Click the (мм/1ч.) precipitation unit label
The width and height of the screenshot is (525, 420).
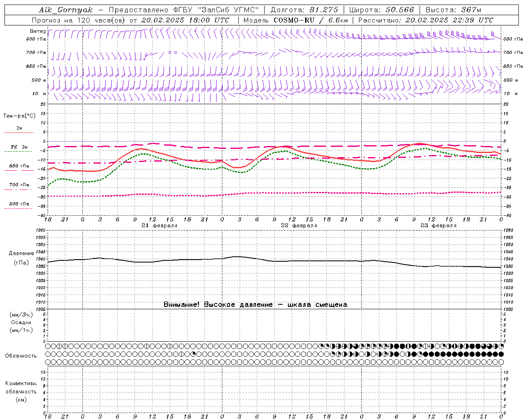click(21, 330)
